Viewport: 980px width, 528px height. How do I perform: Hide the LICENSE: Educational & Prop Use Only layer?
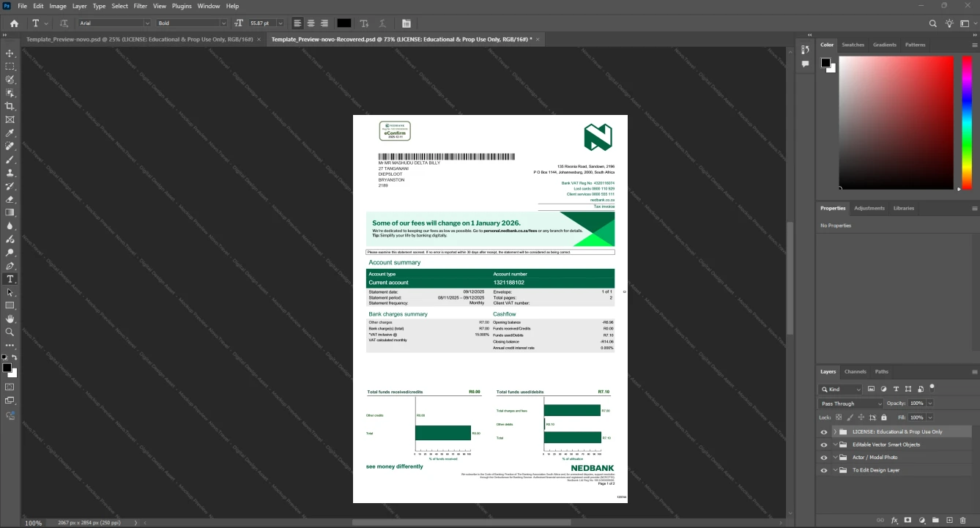(824, 432)
